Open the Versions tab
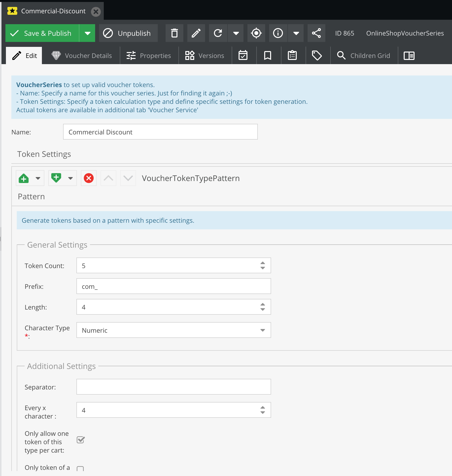 click(205, 55)
